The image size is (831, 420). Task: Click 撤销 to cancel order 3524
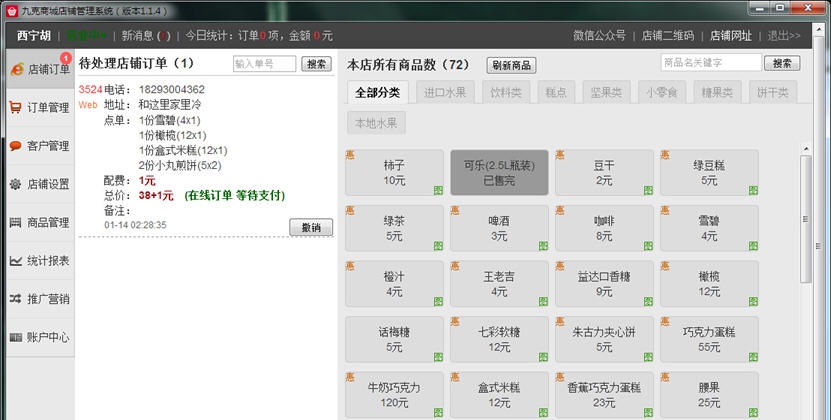pyautogui.click(x=311, y=227)
